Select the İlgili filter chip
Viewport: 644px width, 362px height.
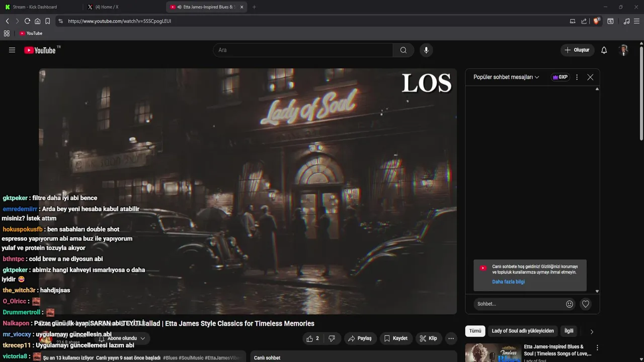[569, 331]
